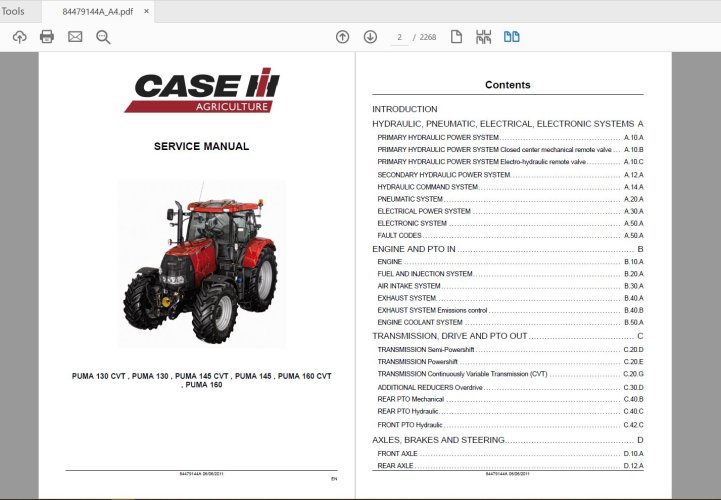The image size is (721, 500).
Task: Open PRIMARY HYDRAULIC POWER SYSTEM A.10.A entry
Action: 510,138
